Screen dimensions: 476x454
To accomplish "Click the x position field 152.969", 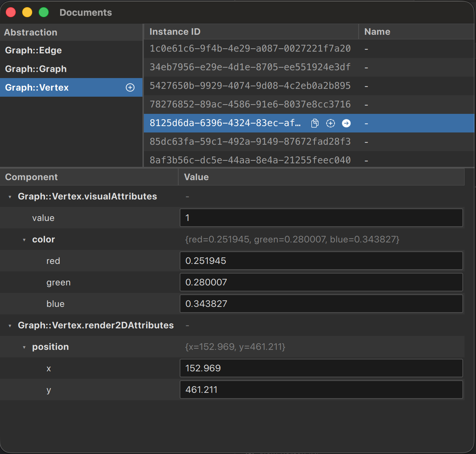I will (321, 368).
